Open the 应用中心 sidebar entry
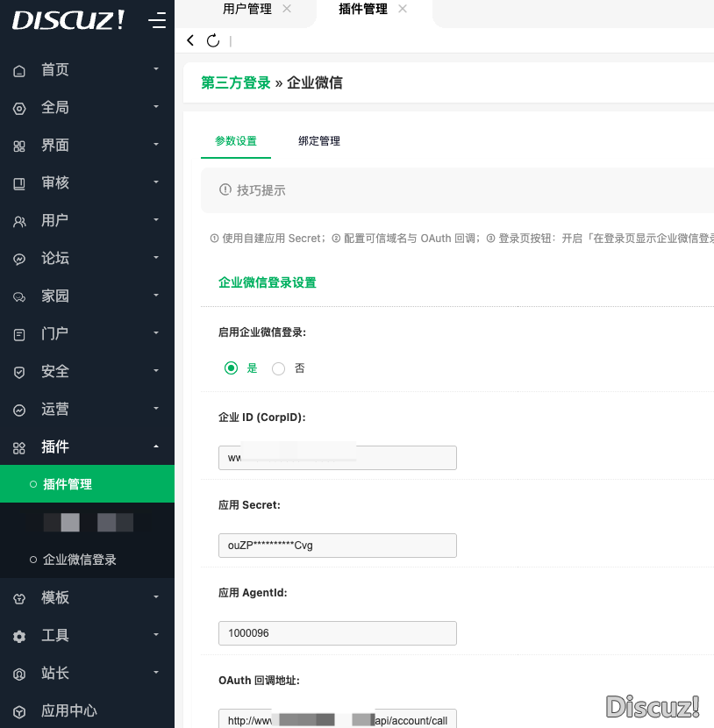714x728 pixels. (x=88, y=710)
